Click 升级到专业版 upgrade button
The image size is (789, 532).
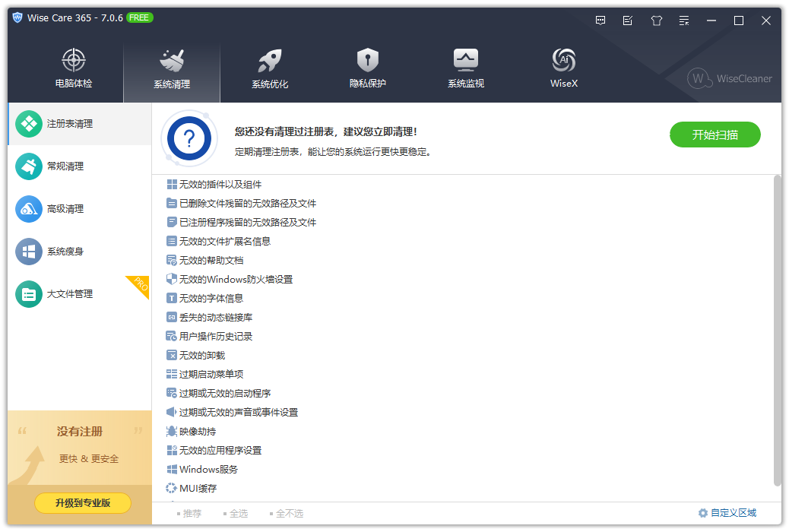82,503
